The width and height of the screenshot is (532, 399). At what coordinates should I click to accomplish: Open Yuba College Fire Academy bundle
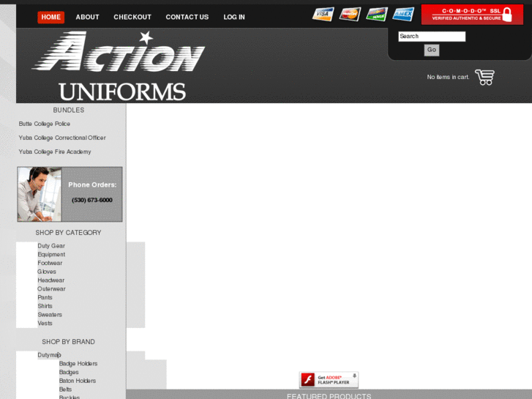[55, 152]
